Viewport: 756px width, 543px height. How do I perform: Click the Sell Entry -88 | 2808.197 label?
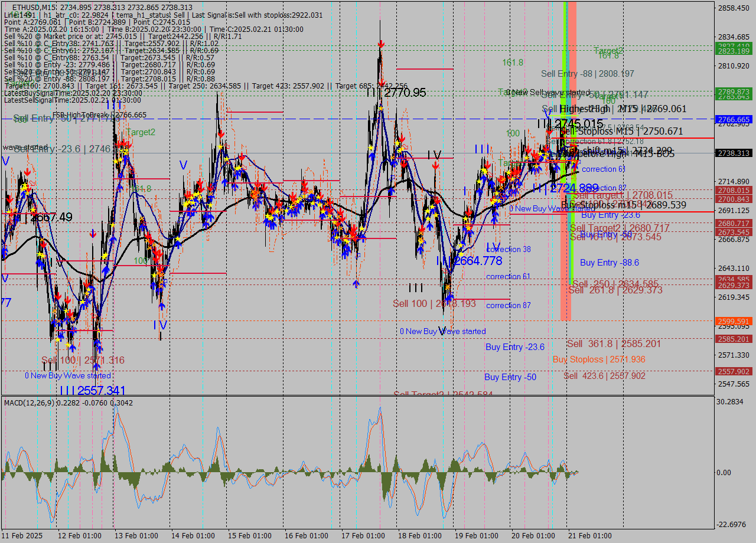(588, 74)
